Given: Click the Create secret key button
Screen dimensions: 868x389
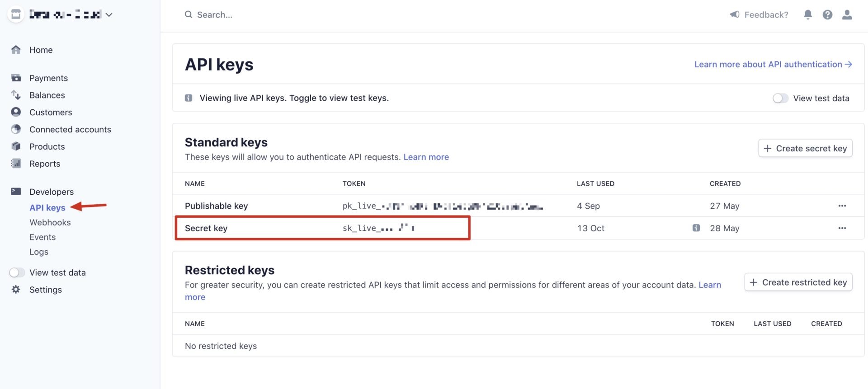Looking at the screenshot, I should pos(806,148).
